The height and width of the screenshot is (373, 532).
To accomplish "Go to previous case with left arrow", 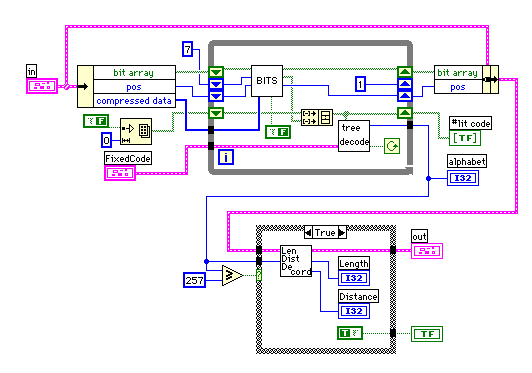I will click(x=308, y=232).
